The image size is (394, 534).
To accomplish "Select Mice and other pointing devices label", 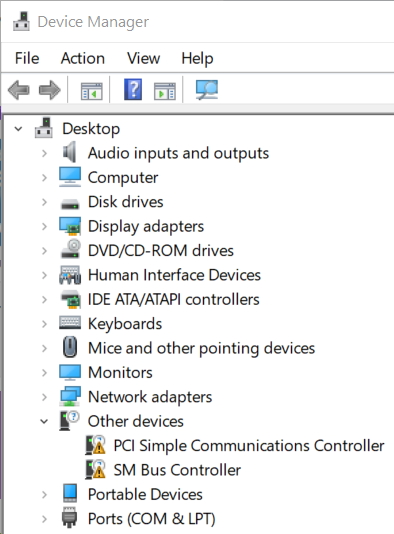I will [201, 349].
